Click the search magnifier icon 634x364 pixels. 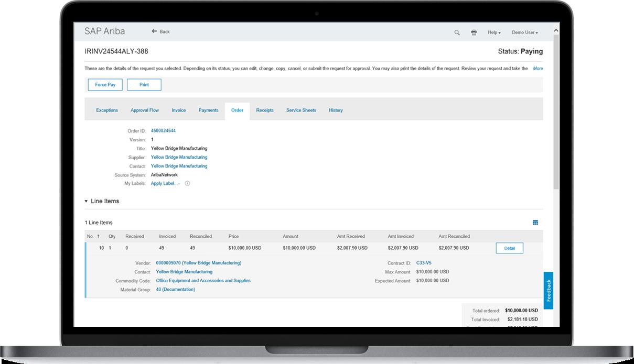(x=457, y=32)
